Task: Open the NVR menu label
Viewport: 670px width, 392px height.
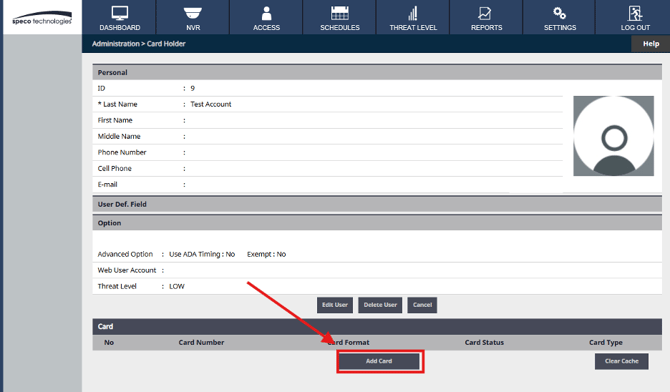Action: pyautogui.click(x=193, y=27)
